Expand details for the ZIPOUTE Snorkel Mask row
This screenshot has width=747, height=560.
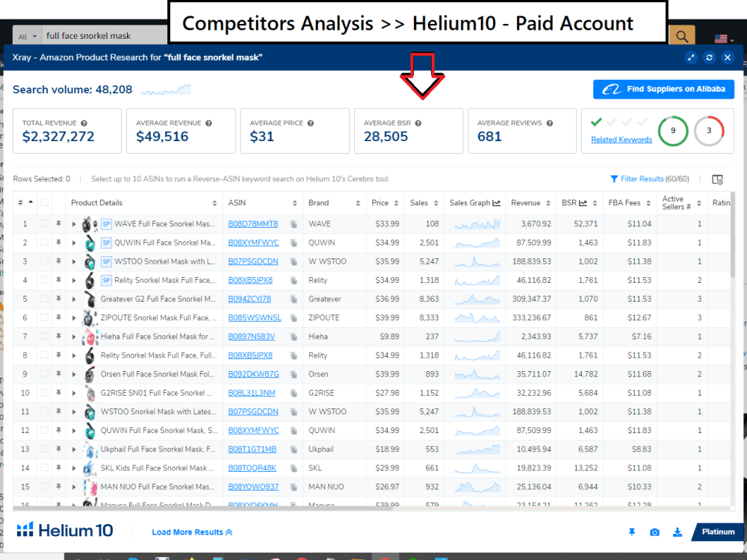[x=74, y=317]
